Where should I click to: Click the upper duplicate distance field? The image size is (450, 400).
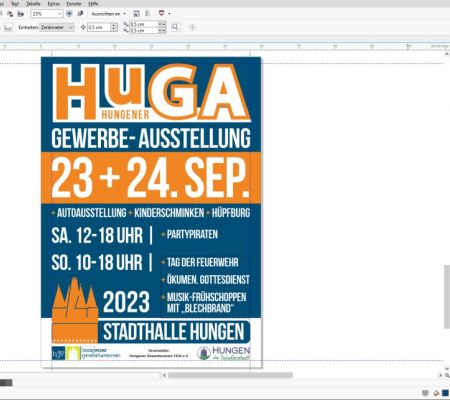[143, 24]
